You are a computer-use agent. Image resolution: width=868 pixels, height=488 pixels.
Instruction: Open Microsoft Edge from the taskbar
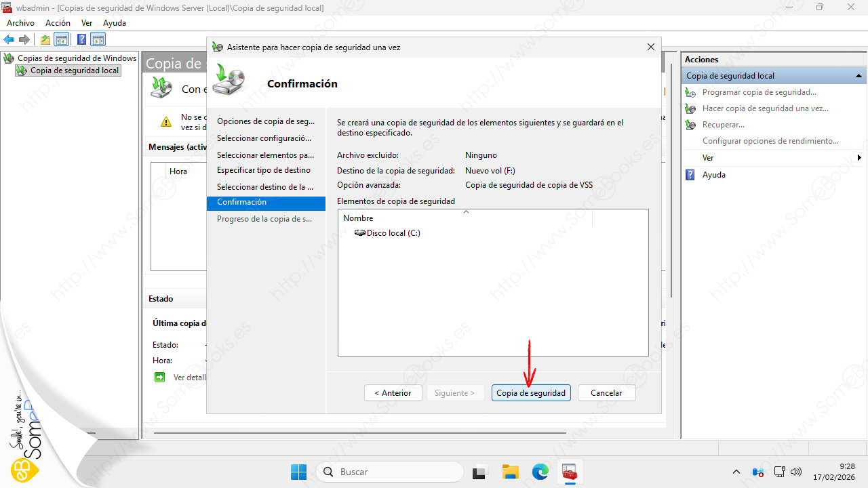point(540,472)
